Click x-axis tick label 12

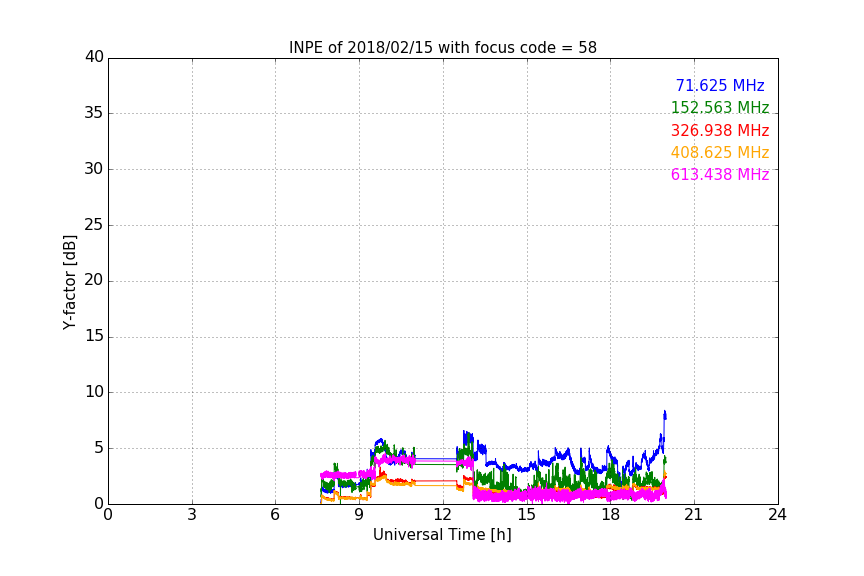point(443,515)
